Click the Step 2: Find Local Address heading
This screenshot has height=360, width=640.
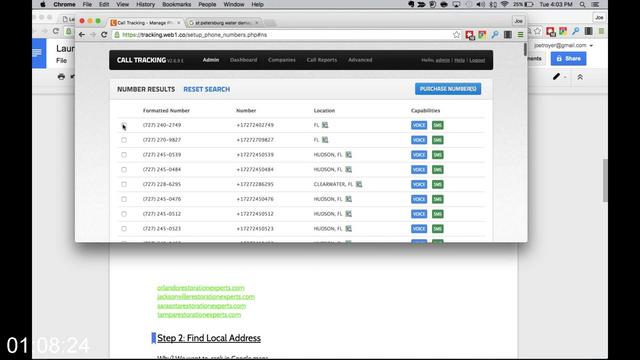[x=209, y=338]
